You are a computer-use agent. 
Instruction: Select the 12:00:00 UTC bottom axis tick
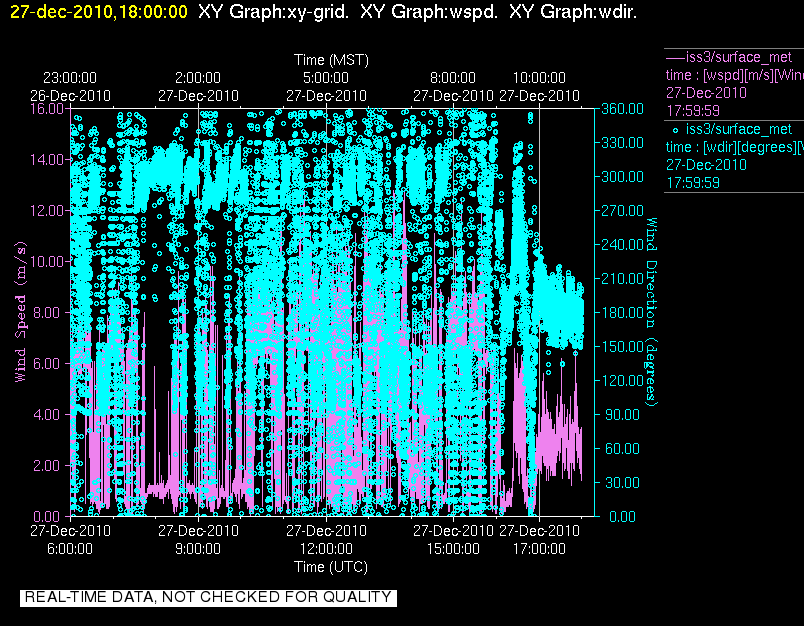[325, 549]
